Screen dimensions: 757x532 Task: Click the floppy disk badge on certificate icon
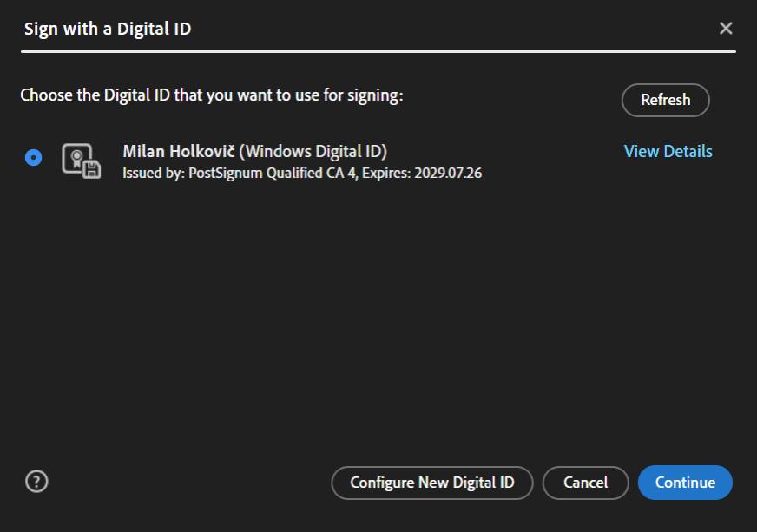[92, 170]
